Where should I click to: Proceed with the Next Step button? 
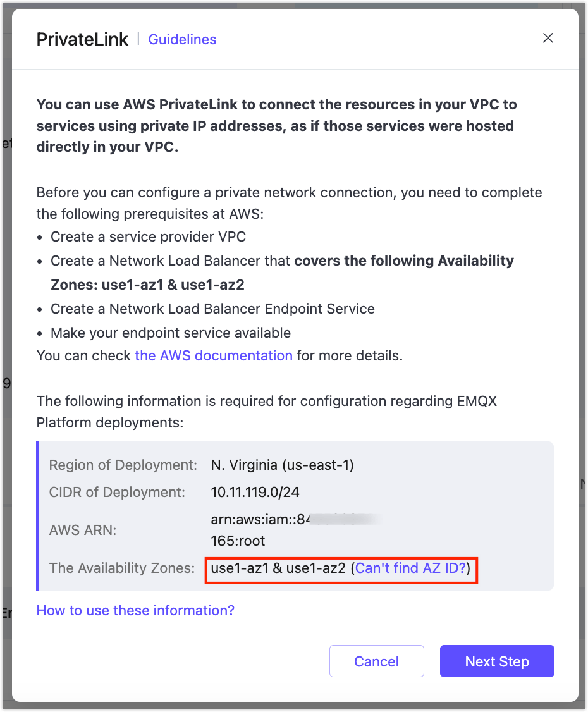pos(497,661)
